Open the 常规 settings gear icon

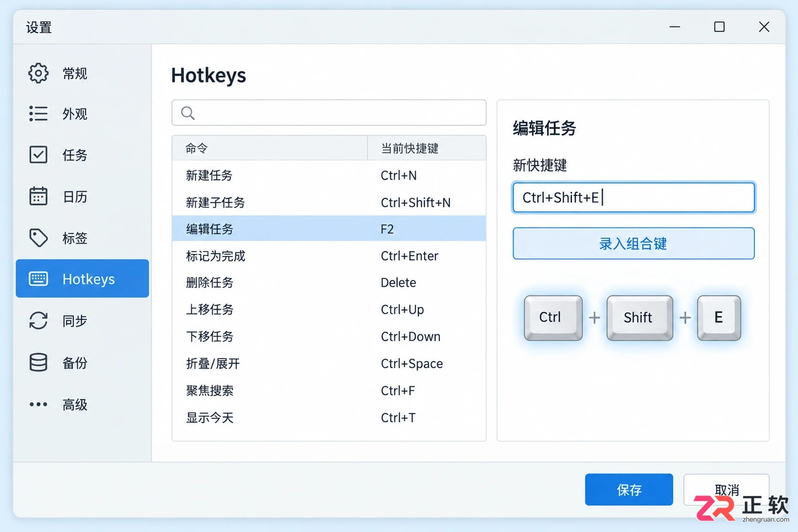[x=38, y=73]
